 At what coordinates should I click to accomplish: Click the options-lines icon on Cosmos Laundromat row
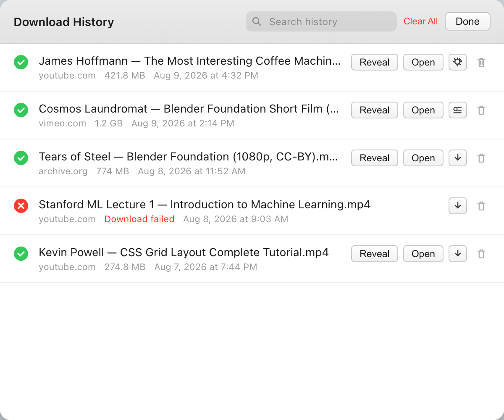click(x=458, y=110)
